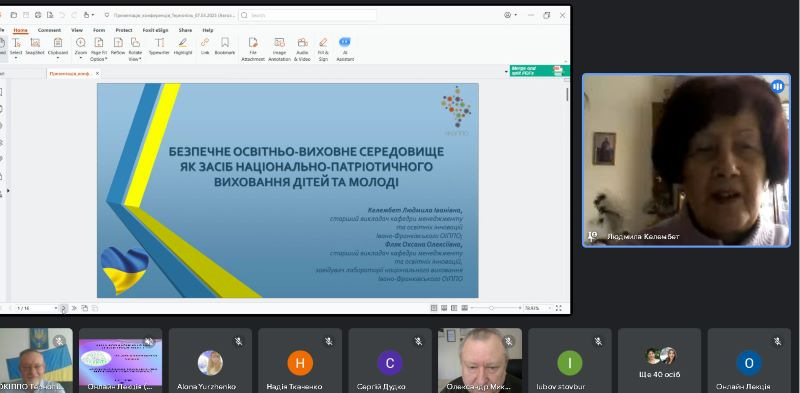Viewport: 800px width, 393px height.
Task: Open the Foxit eSign tab
Action: pyautogui.click(x=155, y=30)
